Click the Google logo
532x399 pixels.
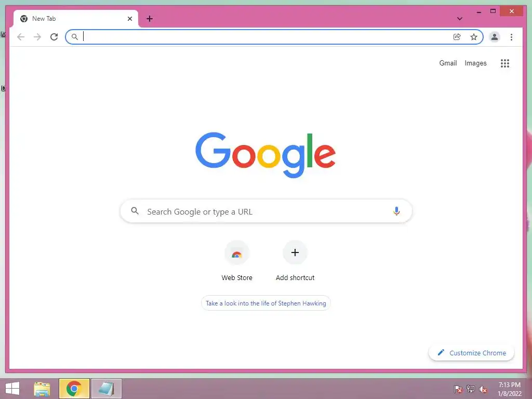click(265, 155)
